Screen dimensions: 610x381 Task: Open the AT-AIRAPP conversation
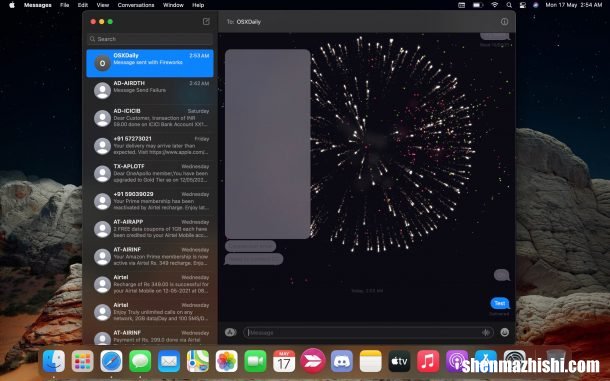pyautogui.click(x=150, y=229)
